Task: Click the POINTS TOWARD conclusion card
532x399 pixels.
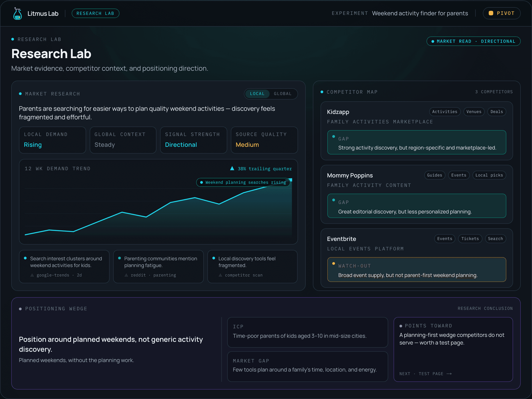Action: click(453, 349)
